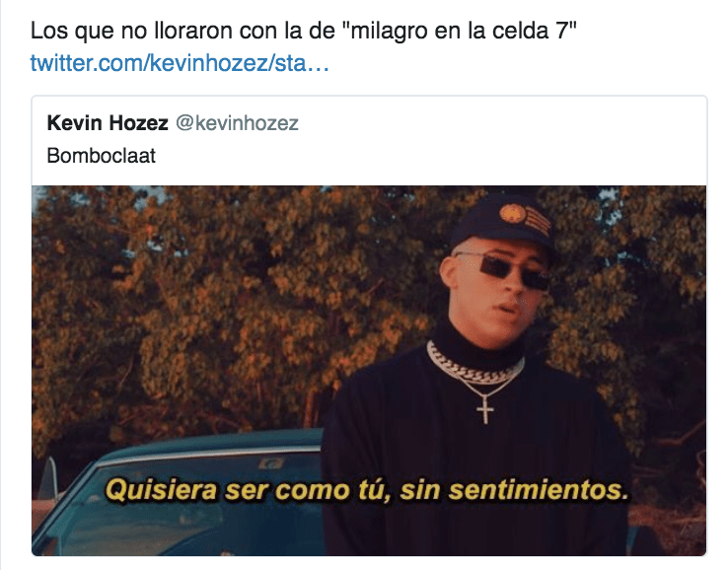Open the Kevin Hozez profile name
This screenshot has width=728, height=570.
tap(108, 123)
